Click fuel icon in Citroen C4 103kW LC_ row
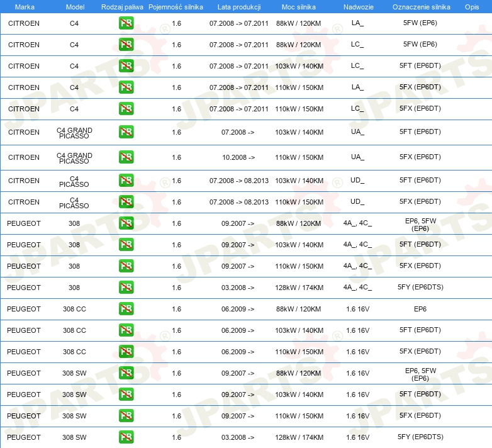Screen dimensions: 492x448 [126, 66]
